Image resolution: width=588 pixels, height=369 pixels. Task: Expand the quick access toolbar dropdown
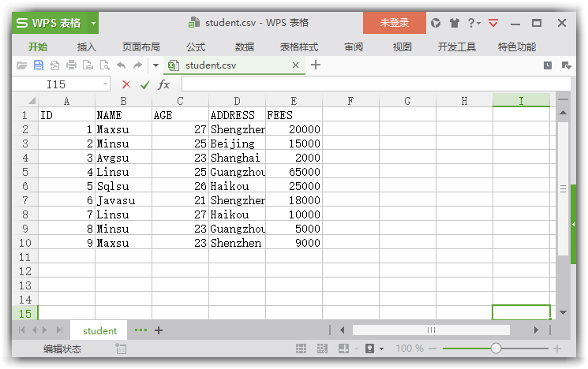[x=155, y=65]
